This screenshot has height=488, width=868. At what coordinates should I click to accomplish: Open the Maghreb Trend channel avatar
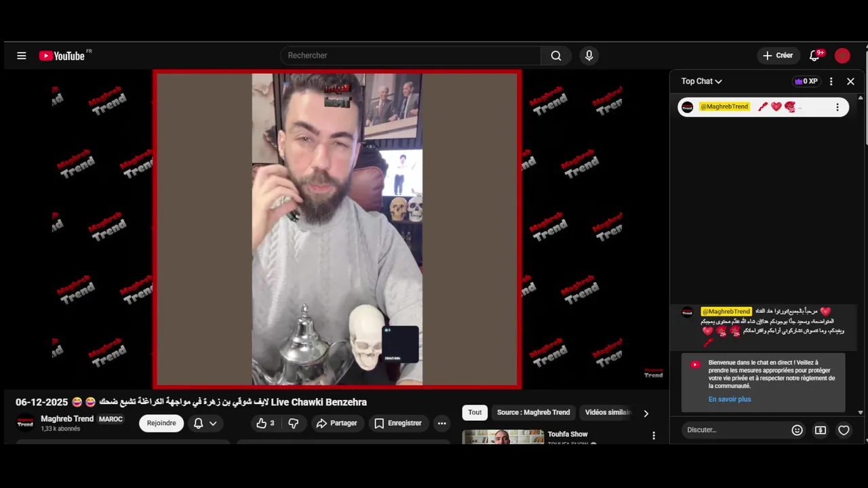coord(25,423)
